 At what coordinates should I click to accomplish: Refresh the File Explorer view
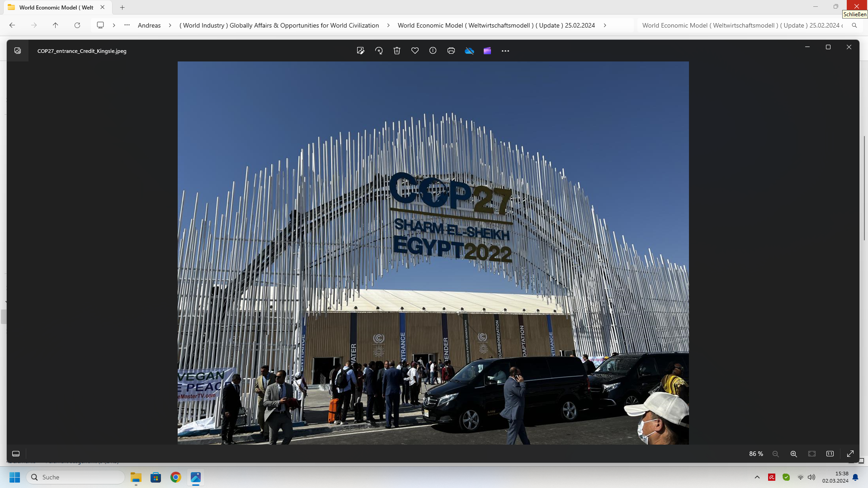point(77,25)
